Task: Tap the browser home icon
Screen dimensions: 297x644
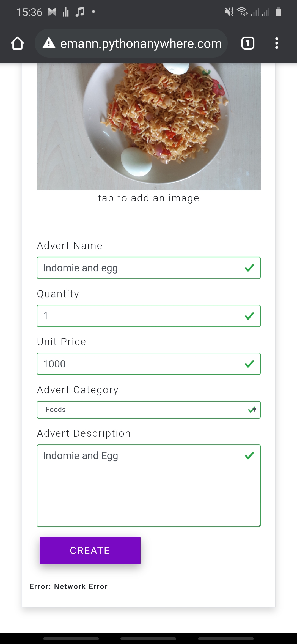Action: 17,43
